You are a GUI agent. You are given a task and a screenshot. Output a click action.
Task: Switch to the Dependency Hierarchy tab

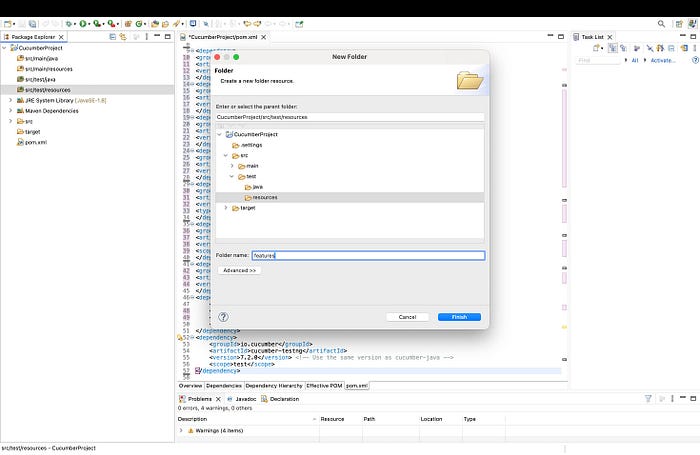(x=274, y=385)
